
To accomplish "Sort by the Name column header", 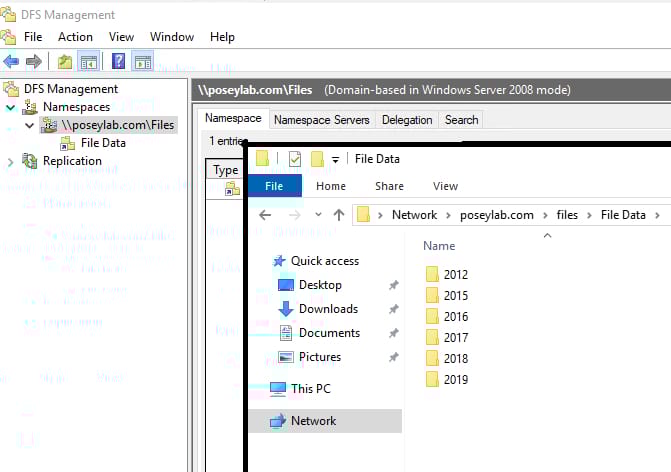I will (439, 246).
